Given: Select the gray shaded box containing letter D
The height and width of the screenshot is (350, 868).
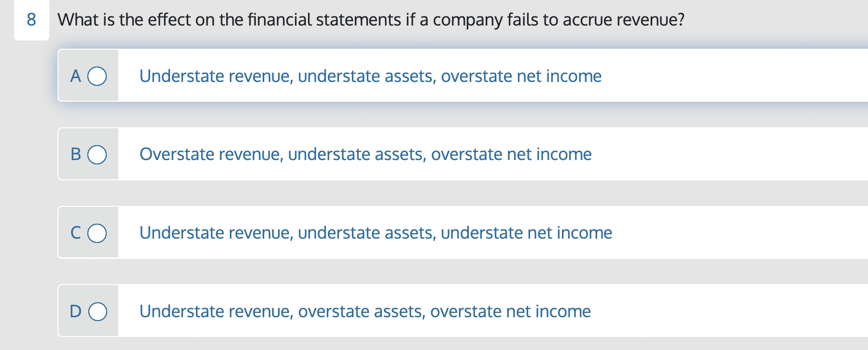Looking at the screenshot, I should coord(88,311).
